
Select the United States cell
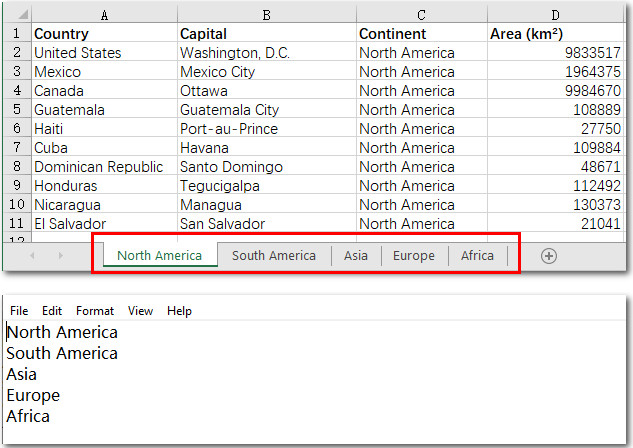104,52
